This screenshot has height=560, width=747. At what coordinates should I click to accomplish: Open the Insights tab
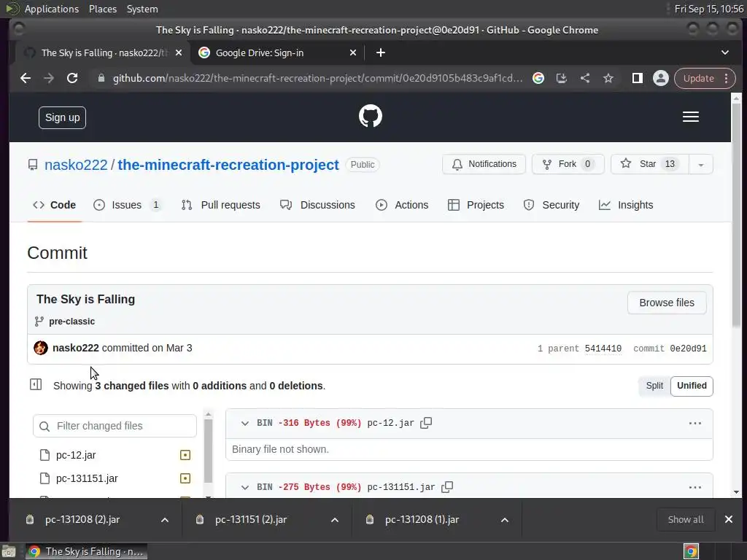pos(626,205)
